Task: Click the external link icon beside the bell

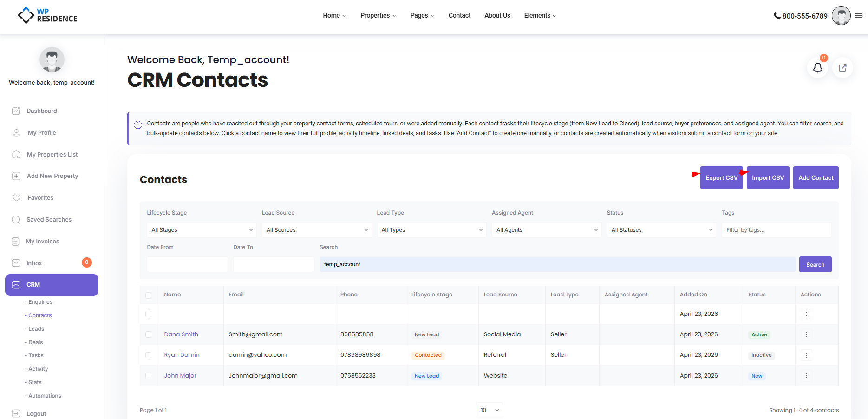Action: coord(842,68)
